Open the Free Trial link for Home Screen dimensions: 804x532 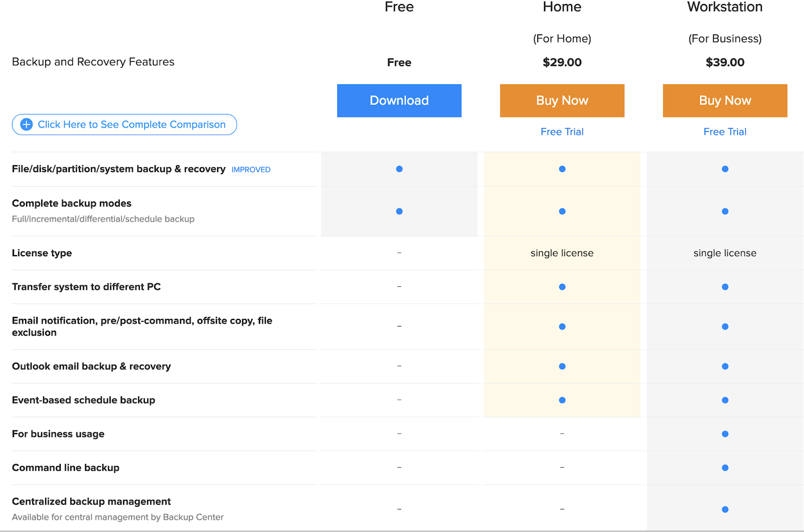[562, 132]
